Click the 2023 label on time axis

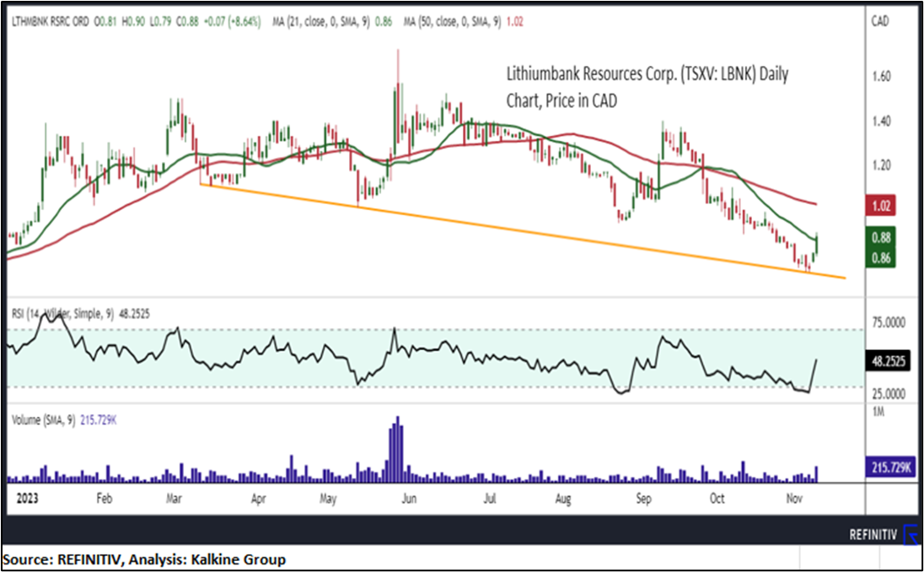[x=27, y=499]
